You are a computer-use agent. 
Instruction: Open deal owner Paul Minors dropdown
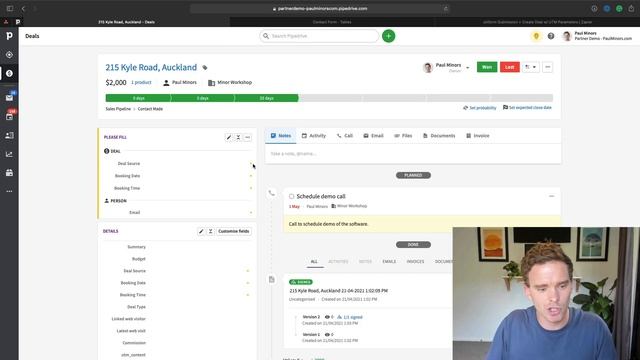click(467, 68)
